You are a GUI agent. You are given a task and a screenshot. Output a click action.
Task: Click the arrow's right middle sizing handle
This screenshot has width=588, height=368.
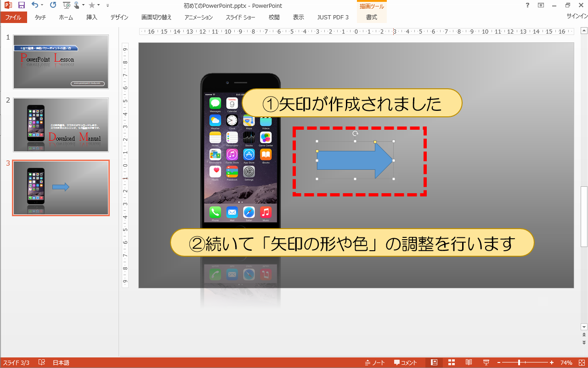coord(394,161)
